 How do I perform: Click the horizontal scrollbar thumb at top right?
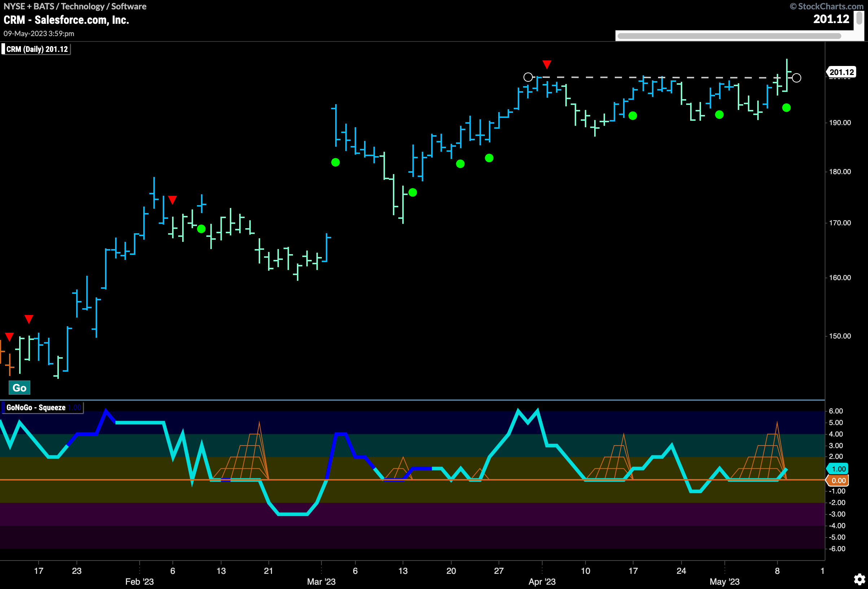[729, 36]
